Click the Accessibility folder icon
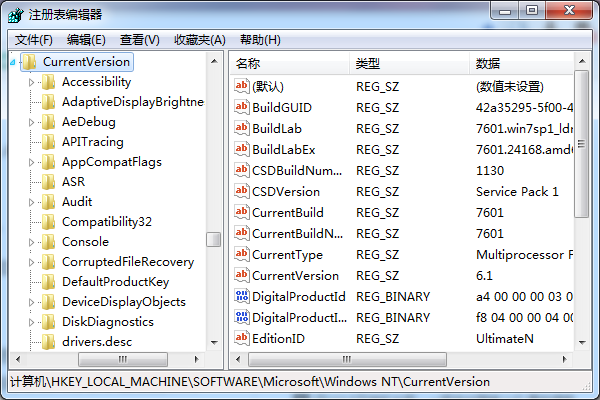 coord(48,82)
